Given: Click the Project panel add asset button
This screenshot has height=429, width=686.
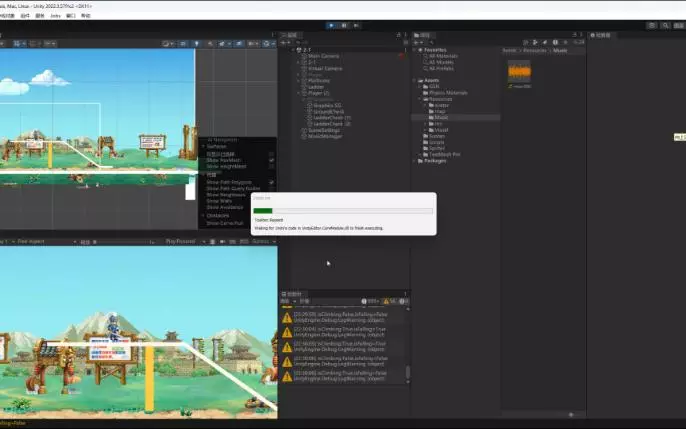Looking at the screenshot, I should pyautogui.click(x=417, y=43).
